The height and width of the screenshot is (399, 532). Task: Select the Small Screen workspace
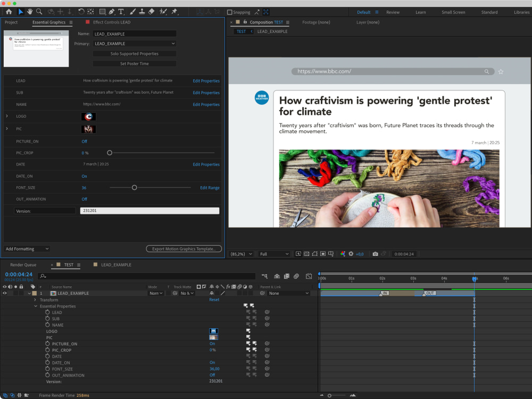click(x=453, y=12)
